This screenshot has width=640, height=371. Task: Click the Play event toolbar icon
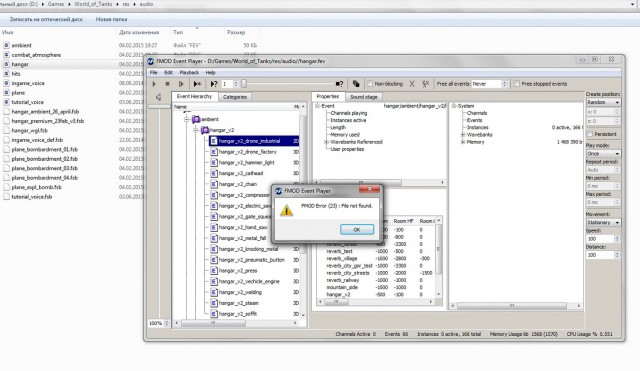[x=154, y=84]
